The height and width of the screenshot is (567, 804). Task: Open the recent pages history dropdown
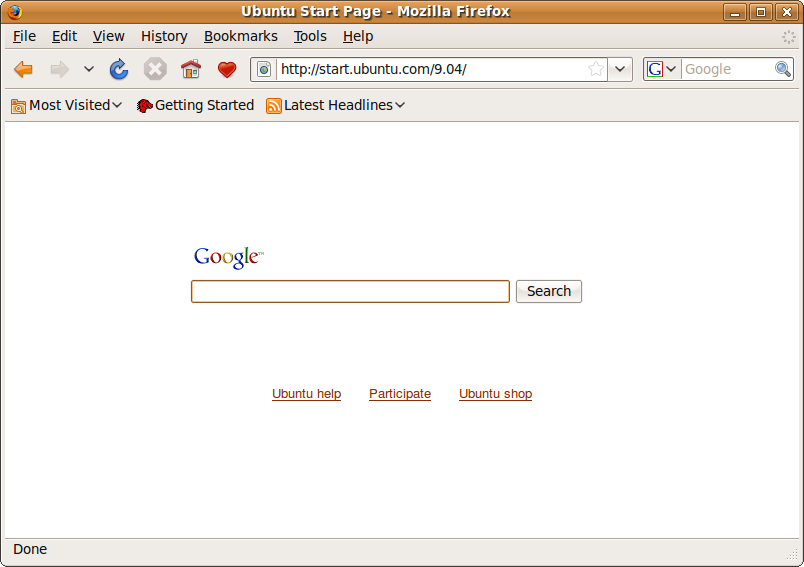point(88,69)
